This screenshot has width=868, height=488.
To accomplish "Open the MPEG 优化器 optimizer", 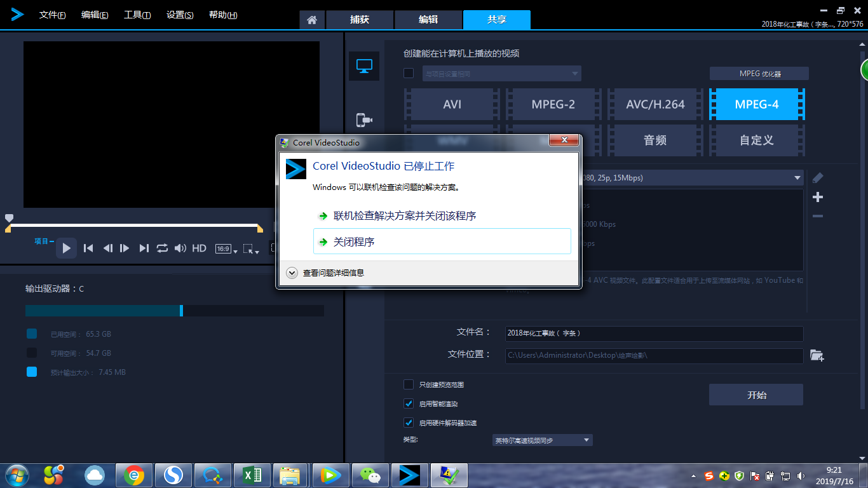I will [759, 74].
